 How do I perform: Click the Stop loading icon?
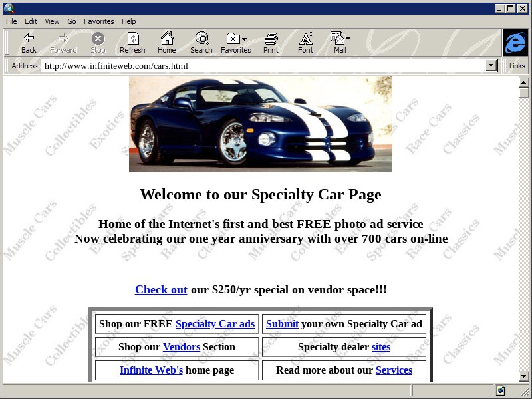coord(98,39)
